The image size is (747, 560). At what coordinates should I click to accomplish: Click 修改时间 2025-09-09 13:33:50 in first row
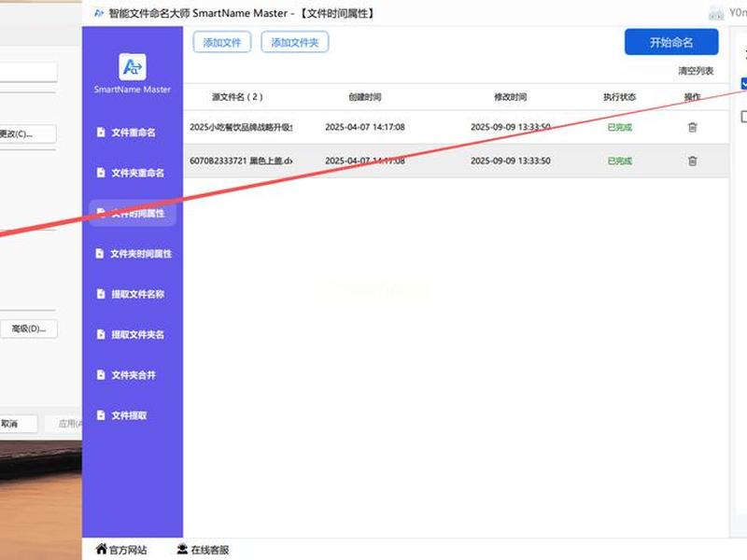[511, 127]
